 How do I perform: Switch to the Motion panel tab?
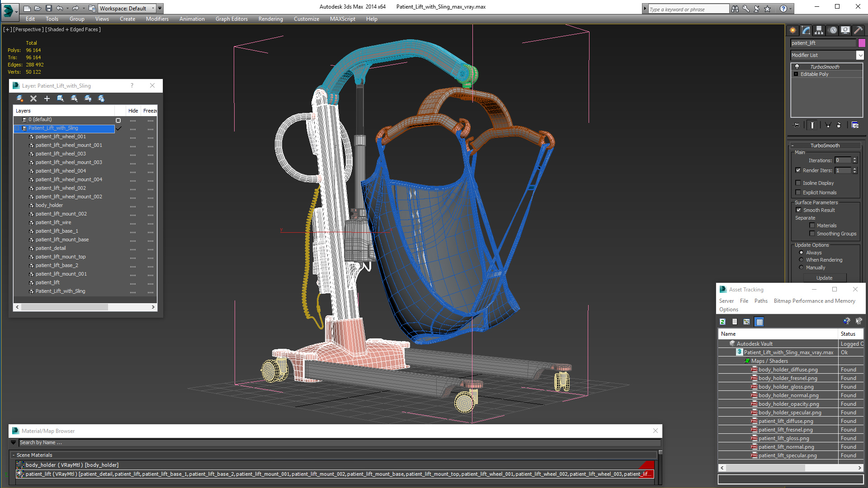tap(832, 30)
